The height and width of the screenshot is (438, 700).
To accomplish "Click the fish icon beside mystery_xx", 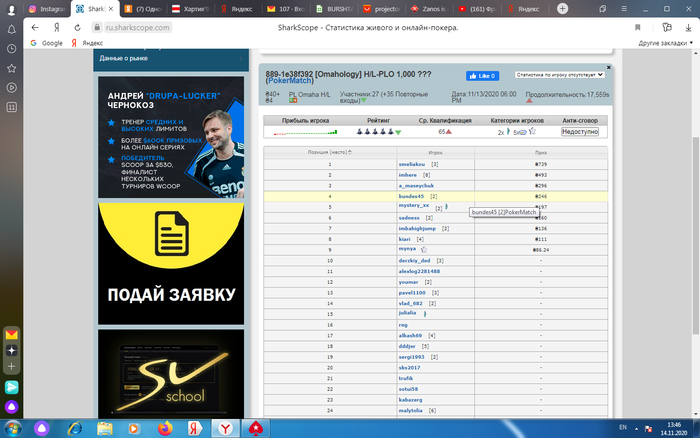I will pos(446,207).
